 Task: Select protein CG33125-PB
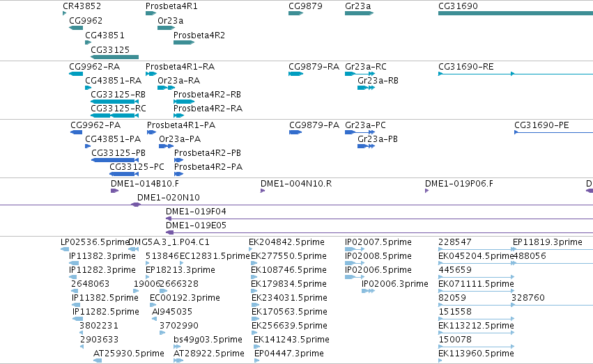coord(115,160)
